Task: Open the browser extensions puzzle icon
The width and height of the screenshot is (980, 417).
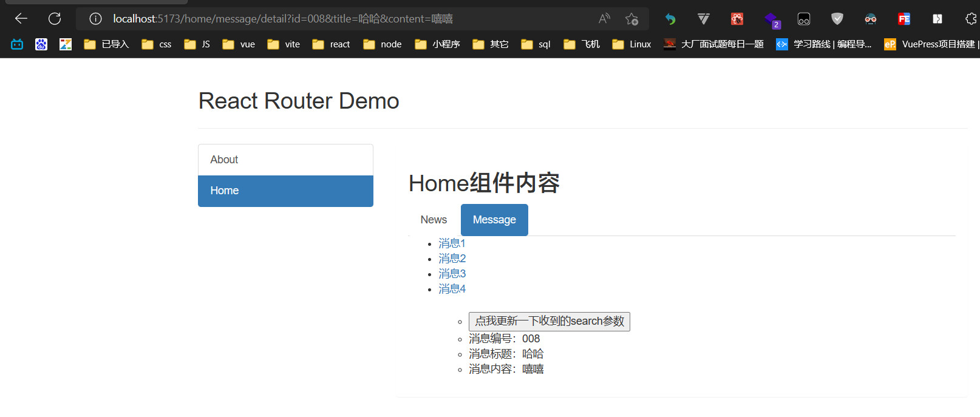Action: point(970,19)
